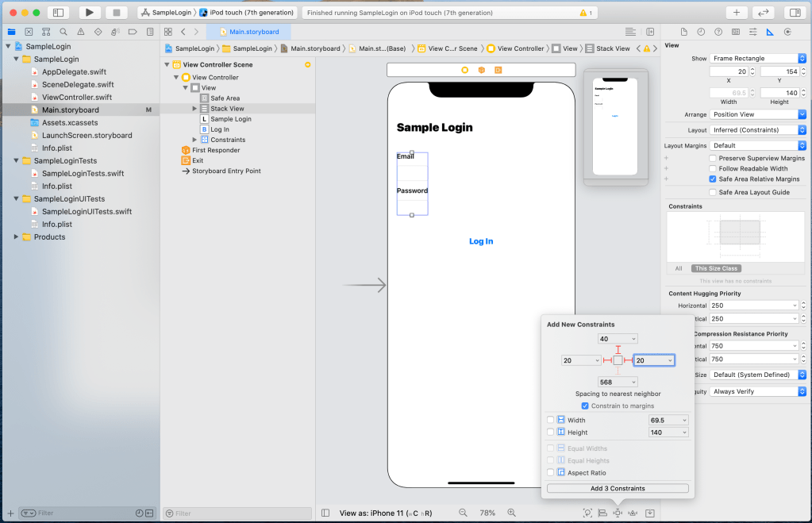
Task: Open the Align constraints tool
Action: 602,513
